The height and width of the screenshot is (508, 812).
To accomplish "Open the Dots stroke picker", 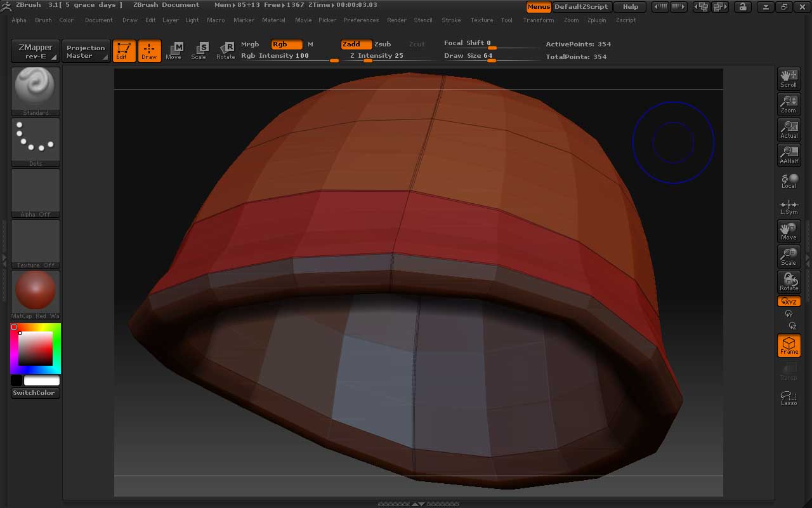I will 36,142.
